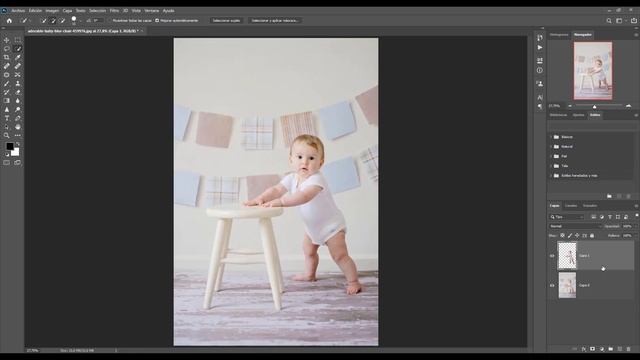Toggle lock transparent pixels in Layers panel
The image size is (640, 360).
[562, 236]
